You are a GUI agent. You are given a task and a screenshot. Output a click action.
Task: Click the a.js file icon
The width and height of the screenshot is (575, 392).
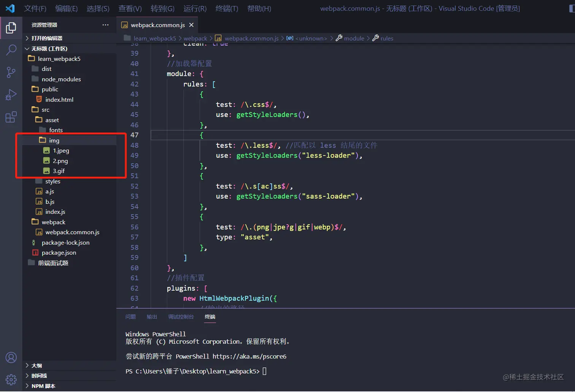point(39,191)
